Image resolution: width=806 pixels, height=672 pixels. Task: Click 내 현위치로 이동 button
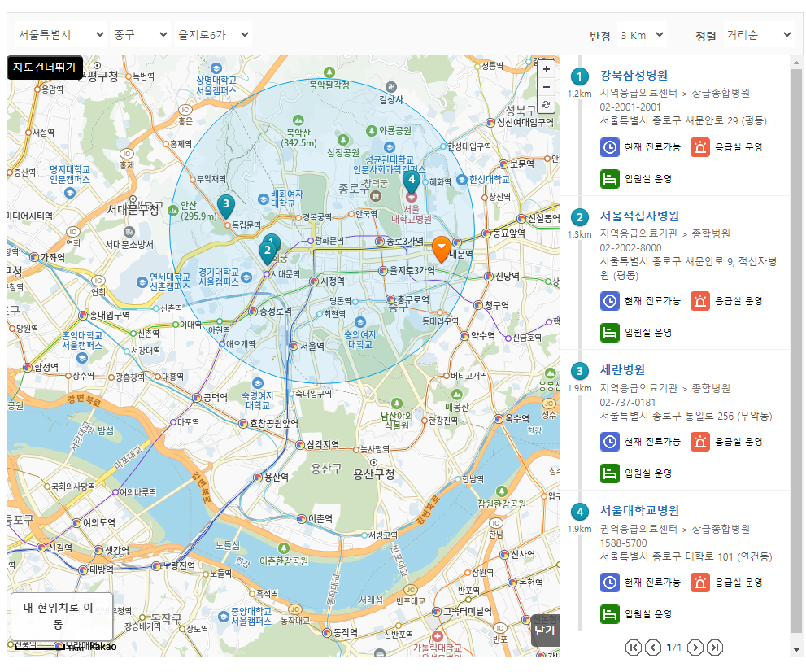click(62, 615)
